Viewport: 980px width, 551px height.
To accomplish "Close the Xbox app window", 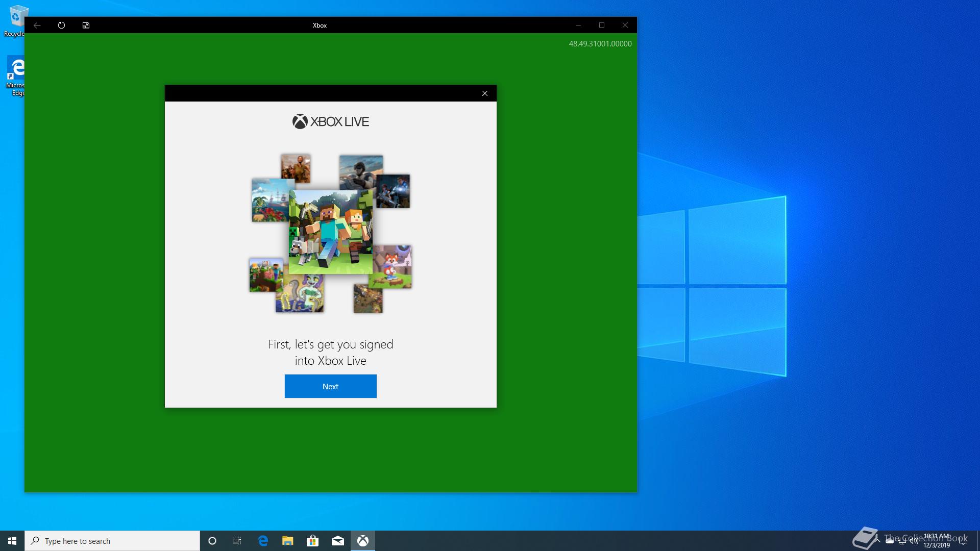I will pyautogui.click(x=625, y=25).
